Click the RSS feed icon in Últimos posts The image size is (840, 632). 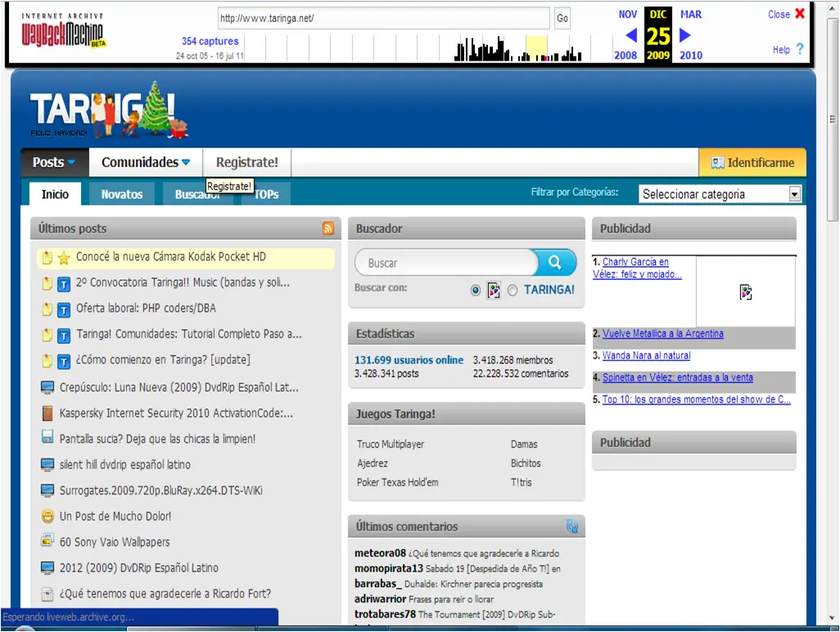[328, 228]
